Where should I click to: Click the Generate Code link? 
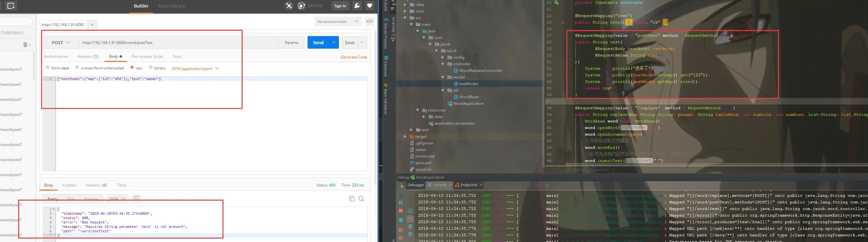354,57
